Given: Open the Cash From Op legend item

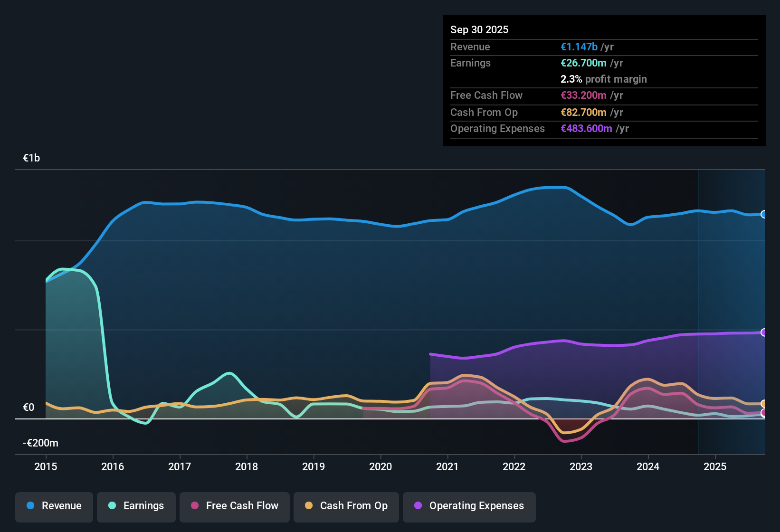Looking at the screenshot, I should tap(346, 506).
